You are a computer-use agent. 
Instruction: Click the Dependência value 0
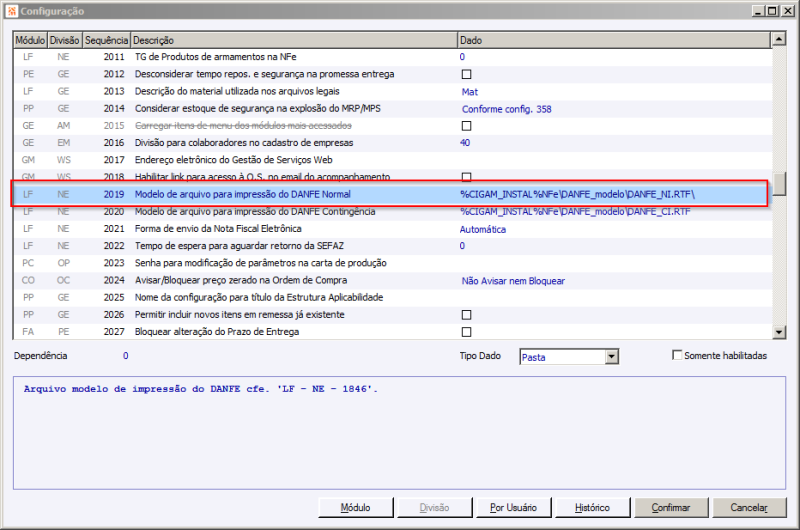click(x=126, y=356)
